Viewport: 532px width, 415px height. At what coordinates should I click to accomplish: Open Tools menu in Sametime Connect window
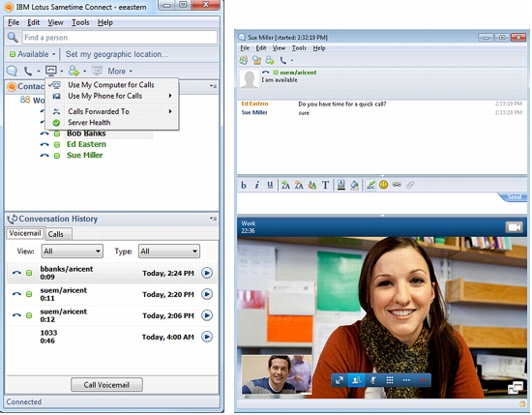tap(80, 22)
